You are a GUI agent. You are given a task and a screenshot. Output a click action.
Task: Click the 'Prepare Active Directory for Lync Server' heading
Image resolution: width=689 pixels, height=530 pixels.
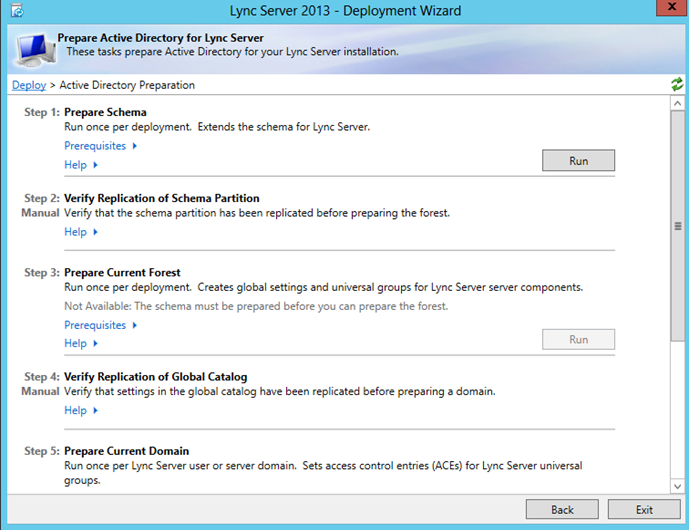click(x=160, y=38)
